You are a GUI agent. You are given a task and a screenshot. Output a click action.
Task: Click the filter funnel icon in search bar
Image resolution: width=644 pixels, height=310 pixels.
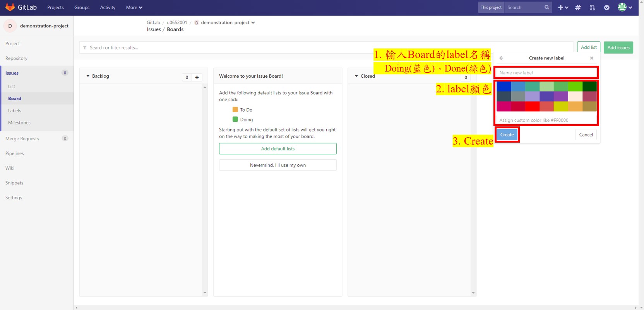[x=85, y=48]
